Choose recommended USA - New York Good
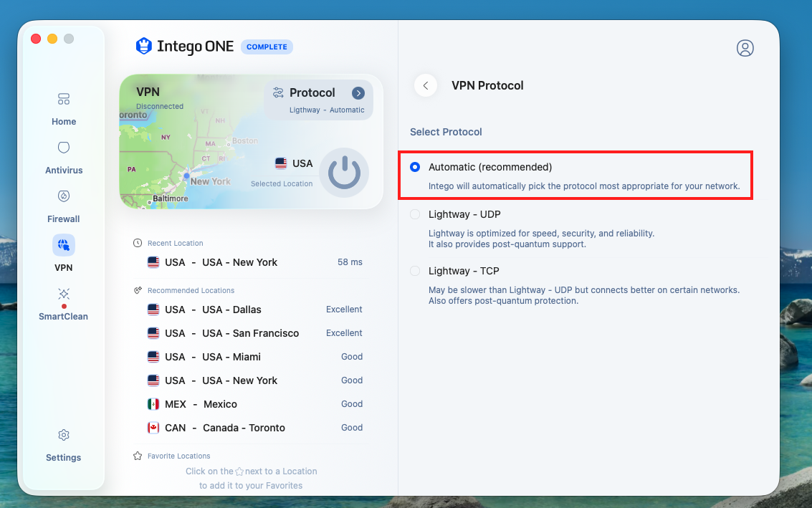 click(255, 380)
